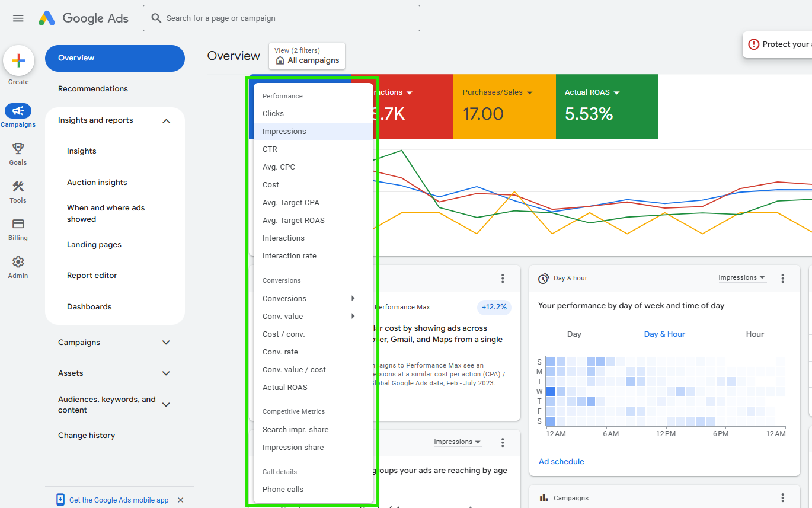Go to Overview in the sidebar
812x508 pixels.
pyautogui.click(x=115, y=58)
